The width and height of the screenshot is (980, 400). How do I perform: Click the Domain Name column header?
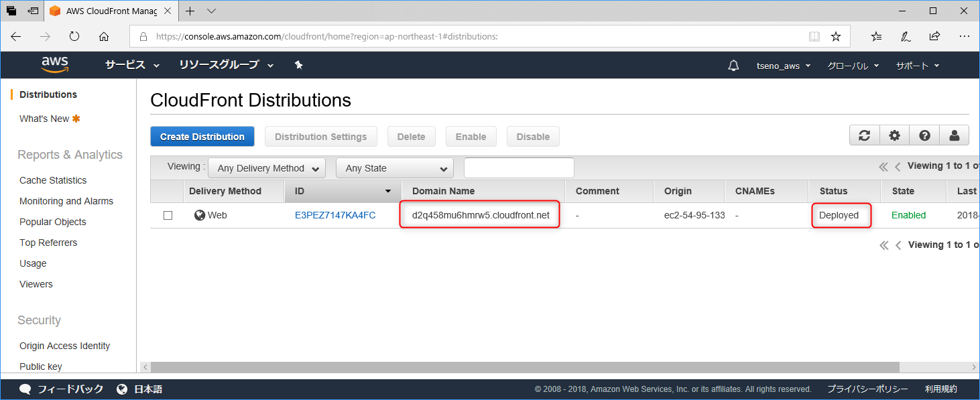coord(483,191)
